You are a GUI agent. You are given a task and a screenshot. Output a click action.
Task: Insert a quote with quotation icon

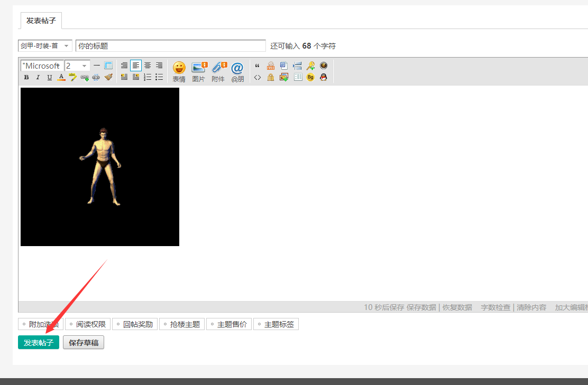click(x=258, y=66)
